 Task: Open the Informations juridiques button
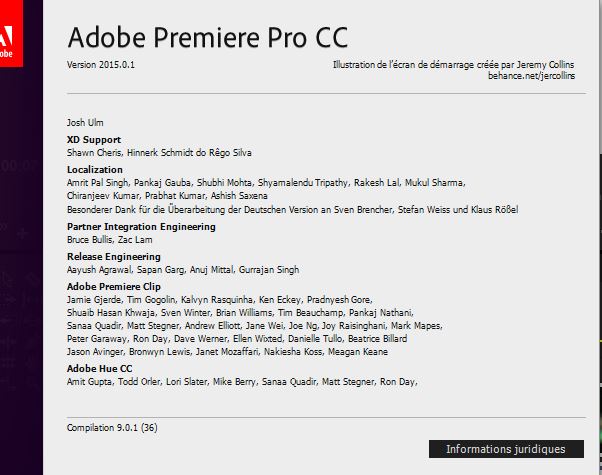tap(506, 449)
